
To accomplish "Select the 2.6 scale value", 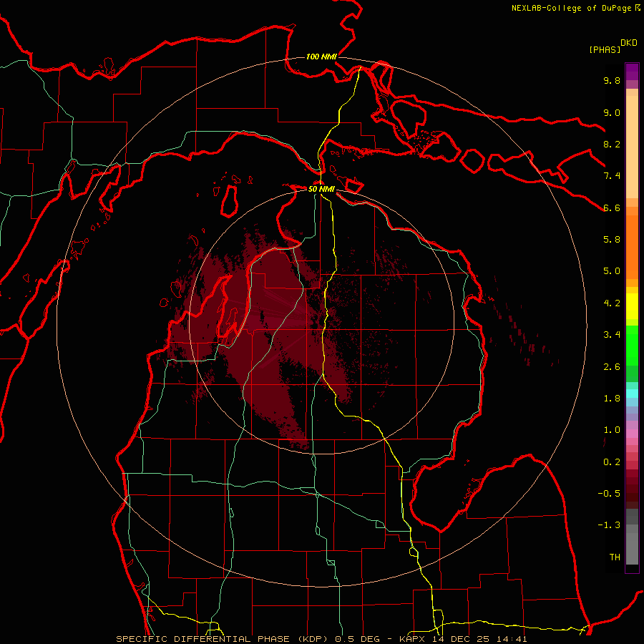I will pos(612,367).
